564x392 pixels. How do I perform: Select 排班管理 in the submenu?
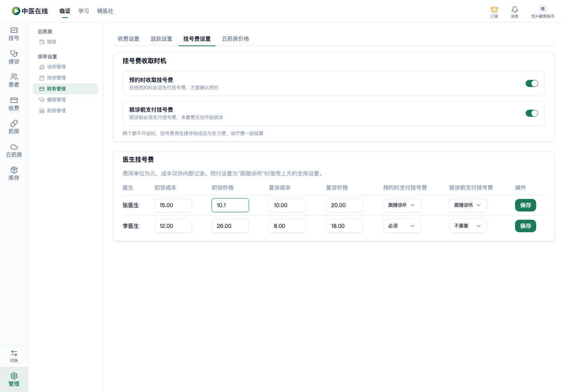click(x=65, y=78)
